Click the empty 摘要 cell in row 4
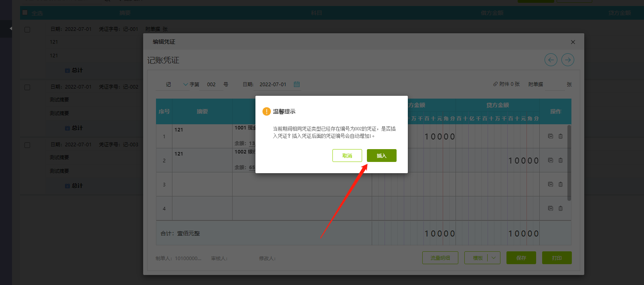Image resolution: width=644 pixels, height=285 pixels. point(202,208)
